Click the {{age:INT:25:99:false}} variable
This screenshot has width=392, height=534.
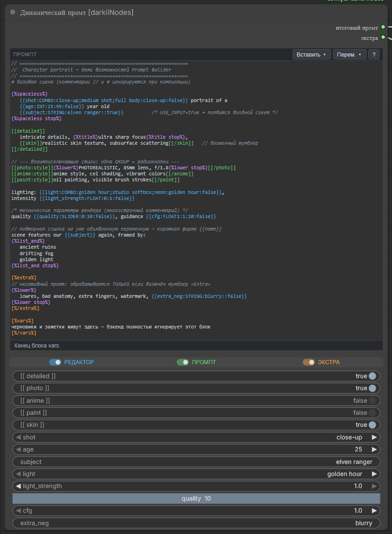click(52, 106)
